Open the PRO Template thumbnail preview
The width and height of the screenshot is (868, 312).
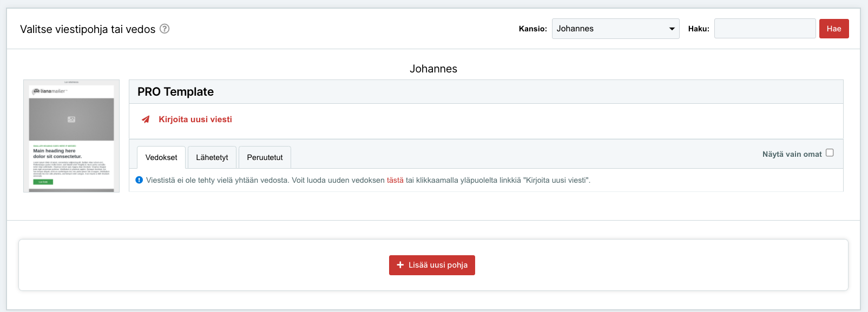click(x=71, y=136)
